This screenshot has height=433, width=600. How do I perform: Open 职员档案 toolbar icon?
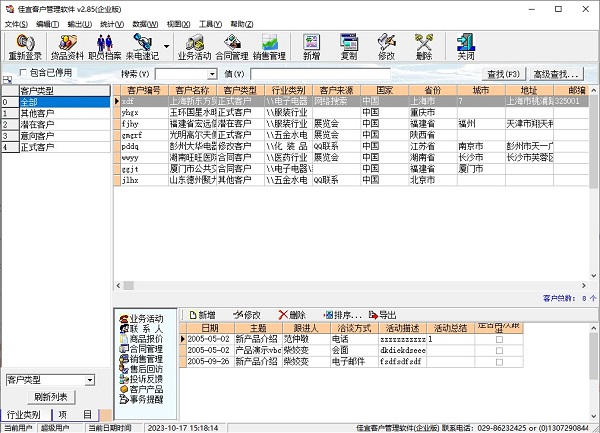[103, 47]
